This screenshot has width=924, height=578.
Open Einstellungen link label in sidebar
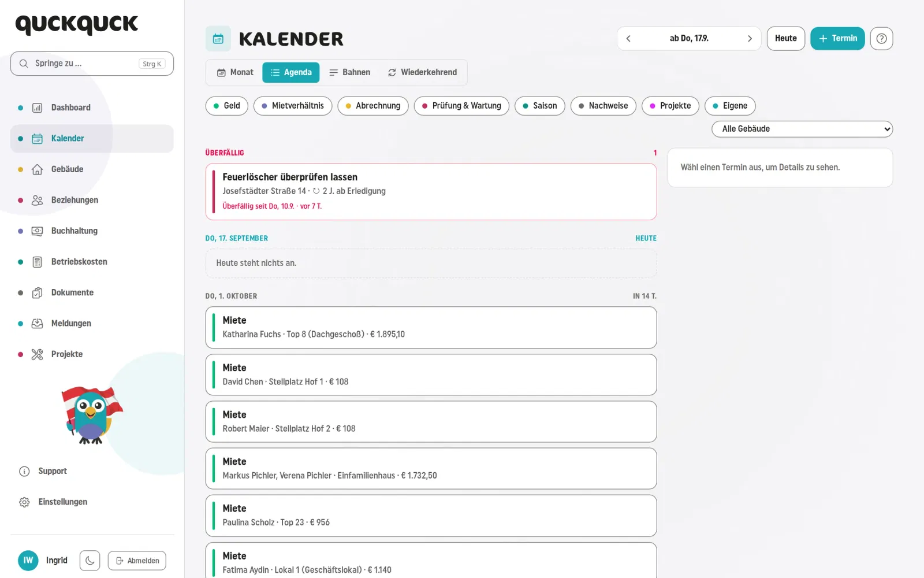point(63,502)
